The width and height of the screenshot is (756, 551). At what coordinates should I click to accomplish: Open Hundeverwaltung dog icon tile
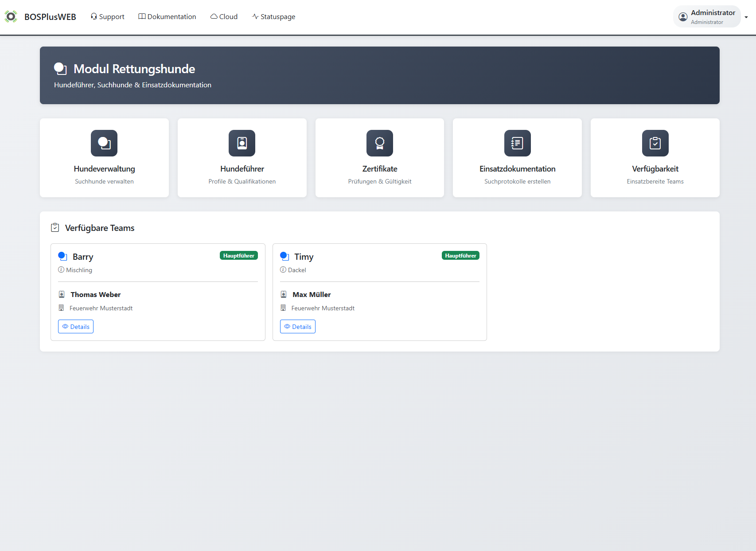(104, 143)
